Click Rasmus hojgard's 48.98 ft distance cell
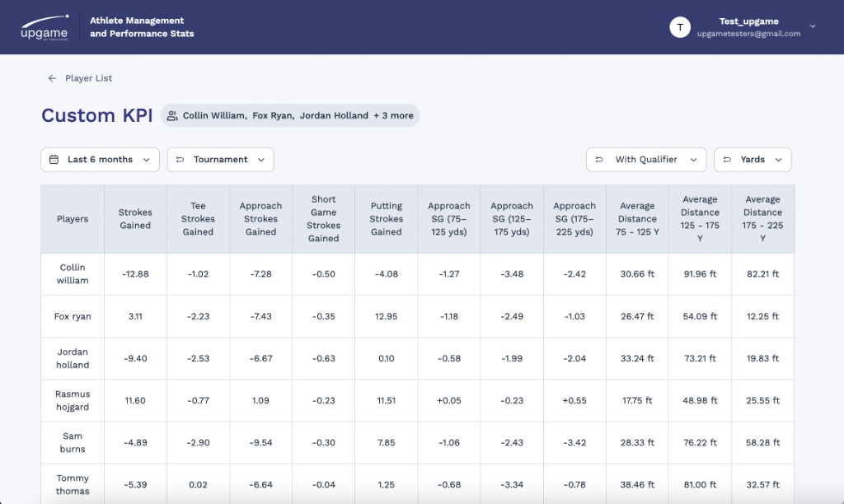Screen dimensions: 844x504 click(x=700, y=400)
